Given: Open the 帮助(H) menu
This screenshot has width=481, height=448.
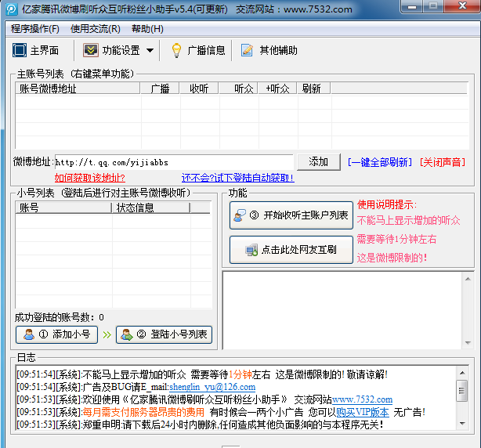Looking at the screenshot, I should point(147,29).
